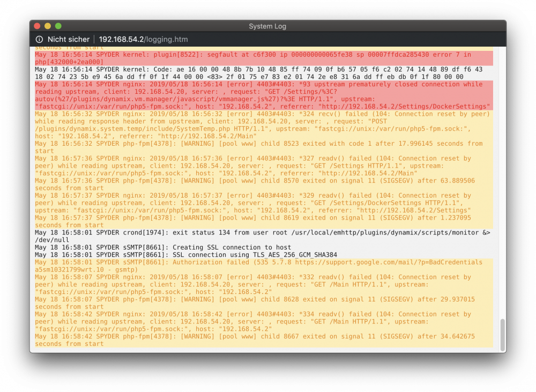Click the 'child 8667 exited on signal 11' line
Image resolution: width=536 pixels, height=392 pixels.
264,340
